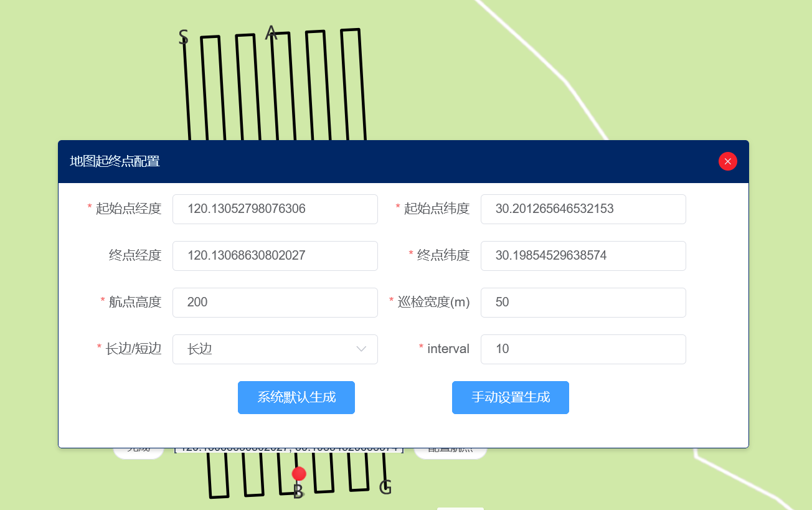The width and height of the screenshot is (812, 510).
Task: Open the 长边/短边 dropdown
Action: tap(275, 349)
